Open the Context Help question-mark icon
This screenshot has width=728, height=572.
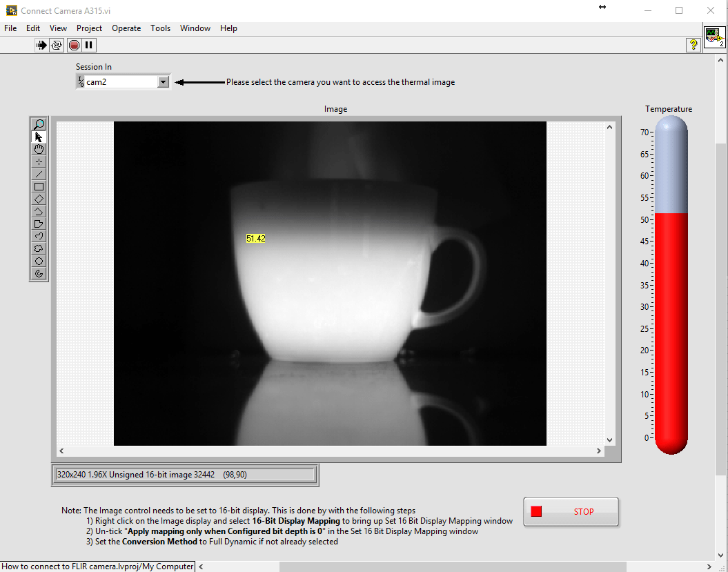point(693,45)
